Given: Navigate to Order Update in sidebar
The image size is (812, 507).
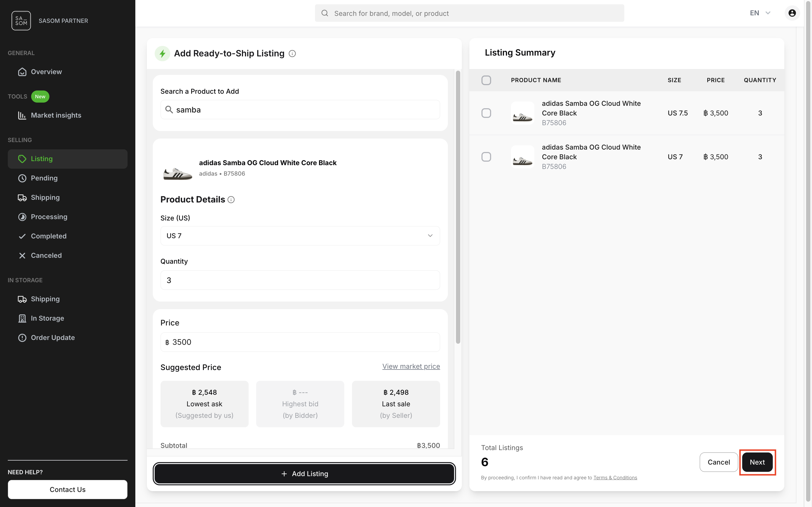Looking at the screenshot, I should [x=22, y=337].
